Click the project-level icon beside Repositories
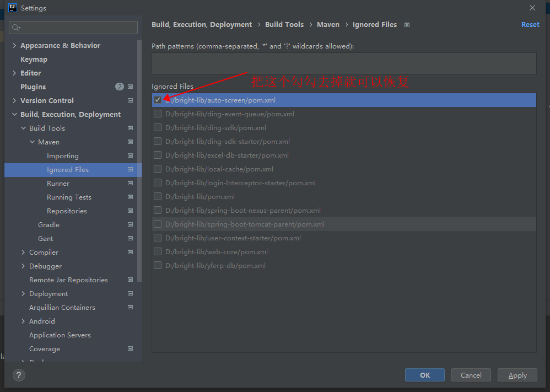 click(130, 211)
